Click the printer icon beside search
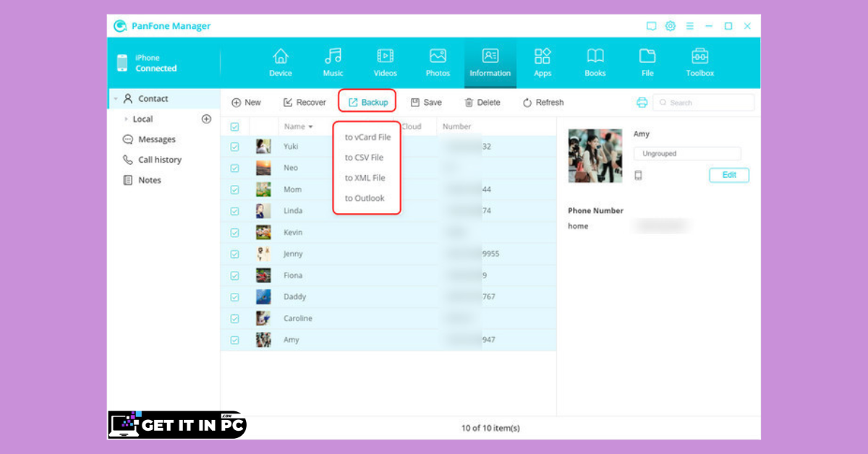868x454 pixels. [642, 103]
